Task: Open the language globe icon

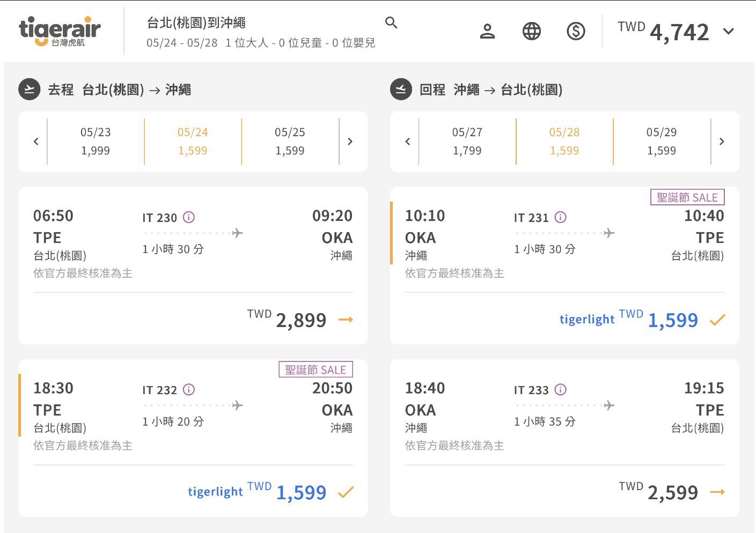Action: tap(531, 32)
